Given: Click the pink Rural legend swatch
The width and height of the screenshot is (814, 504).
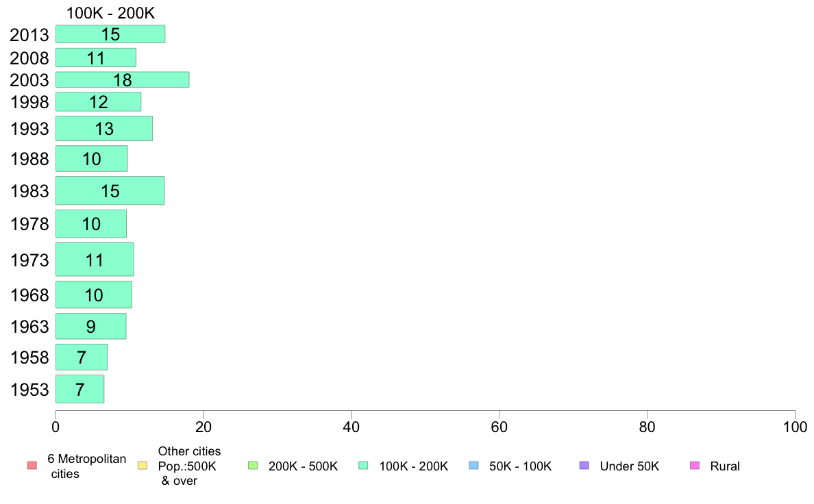Looking at the screenshot, I should [x=695, y=466].
